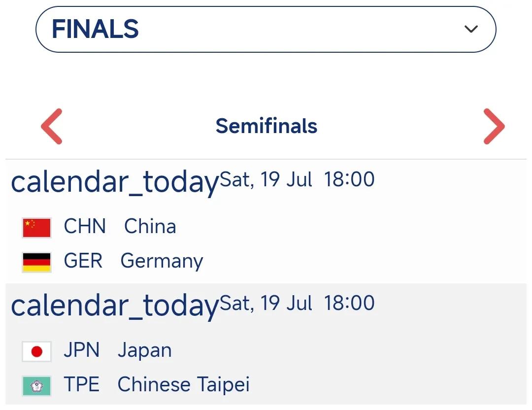Select the Germany team name
Screen dimensions: 532x410
[x=162, y=261]
